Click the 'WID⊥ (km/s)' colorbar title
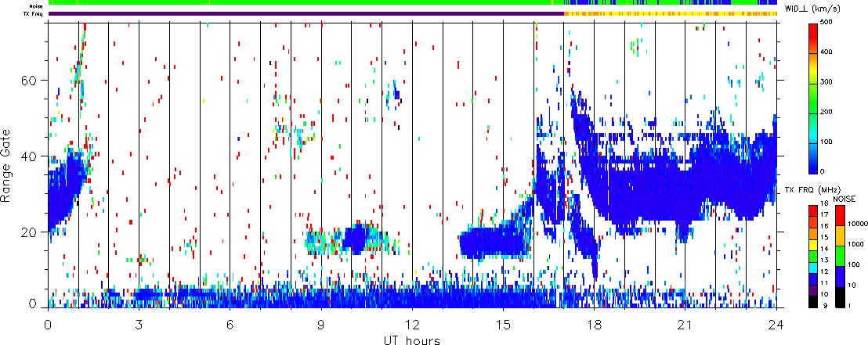Viewport: 868px width, 345px height. (812, 9)
